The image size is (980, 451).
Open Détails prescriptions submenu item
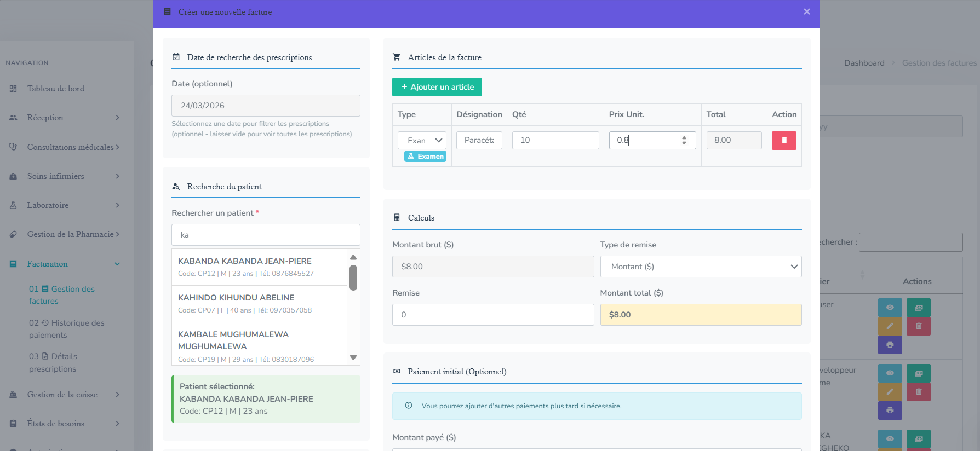pos(53,362)
